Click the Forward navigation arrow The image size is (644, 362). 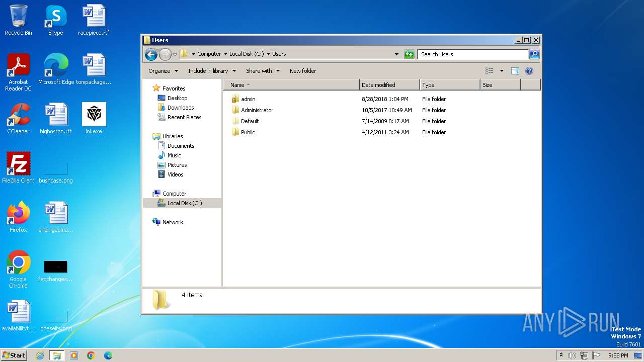(x=165, y=54)
